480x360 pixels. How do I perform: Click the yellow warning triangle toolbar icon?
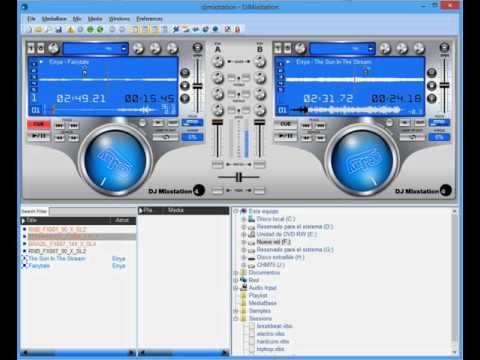click(x=70, y=29)
